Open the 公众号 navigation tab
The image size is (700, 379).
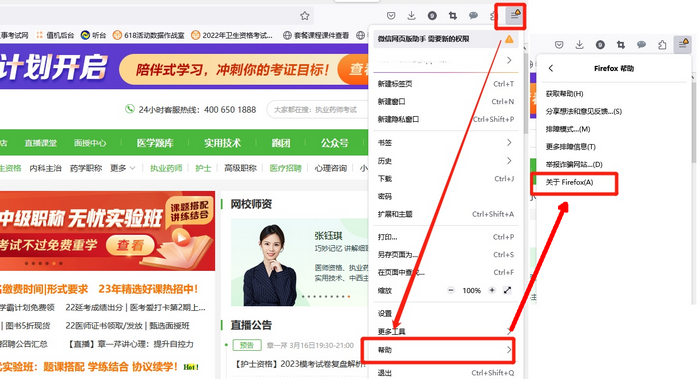[x=334, y=143]
